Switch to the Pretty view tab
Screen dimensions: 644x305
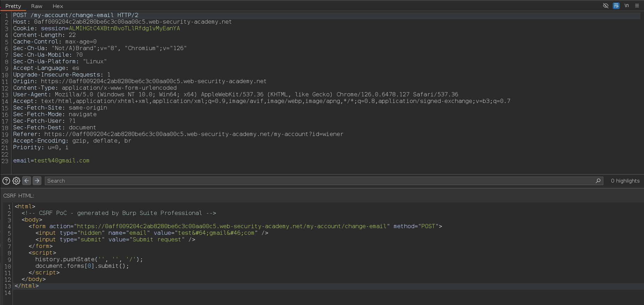(x=13, y=6)
